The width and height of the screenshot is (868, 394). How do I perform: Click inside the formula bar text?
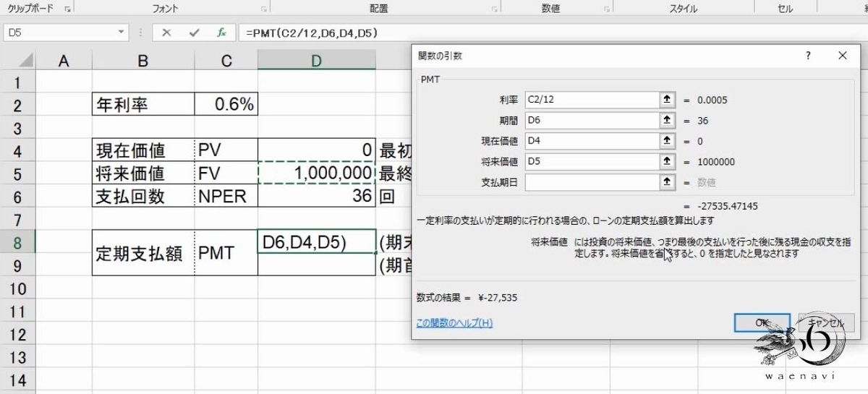pyautogui.click(x=312, y=33)
